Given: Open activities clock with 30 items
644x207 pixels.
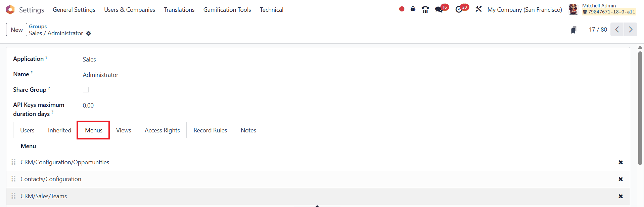Looking at the screenshot, I should tap(462, 9).
